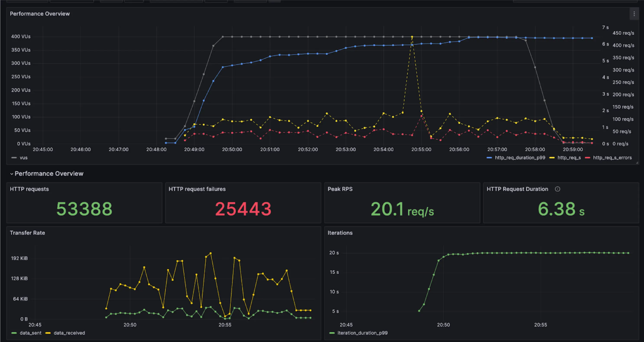Click the Peak RPS panel title
The image size is (644, 342).
(340, 189)
